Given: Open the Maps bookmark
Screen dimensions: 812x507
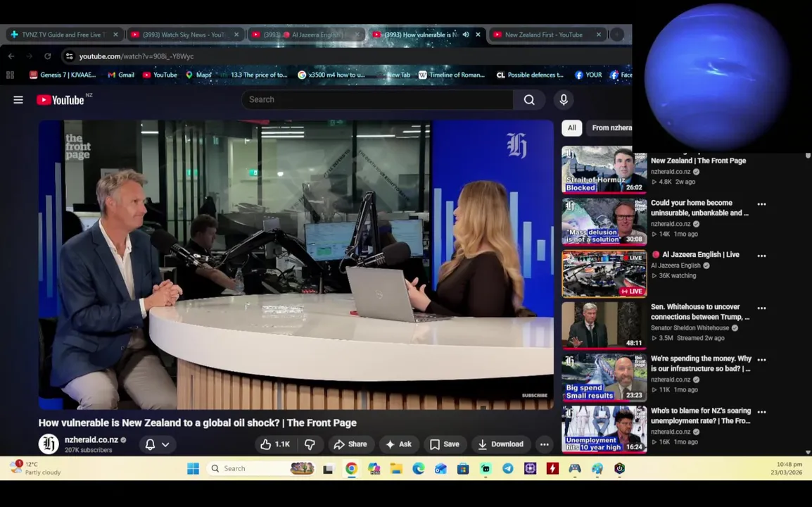Looking at the screenshot, I should [199, 75].
